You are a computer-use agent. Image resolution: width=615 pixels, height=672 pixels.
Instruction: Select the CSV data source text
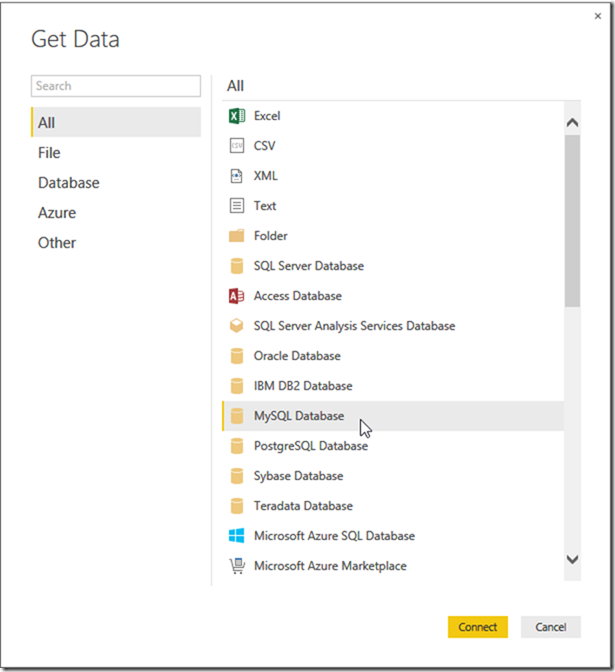coord(264,146)
